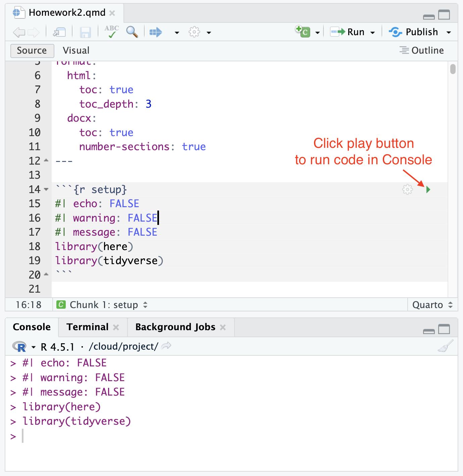Expand Publish options dropdown arrow
The image size is (463, 476).
coord(449,33)
